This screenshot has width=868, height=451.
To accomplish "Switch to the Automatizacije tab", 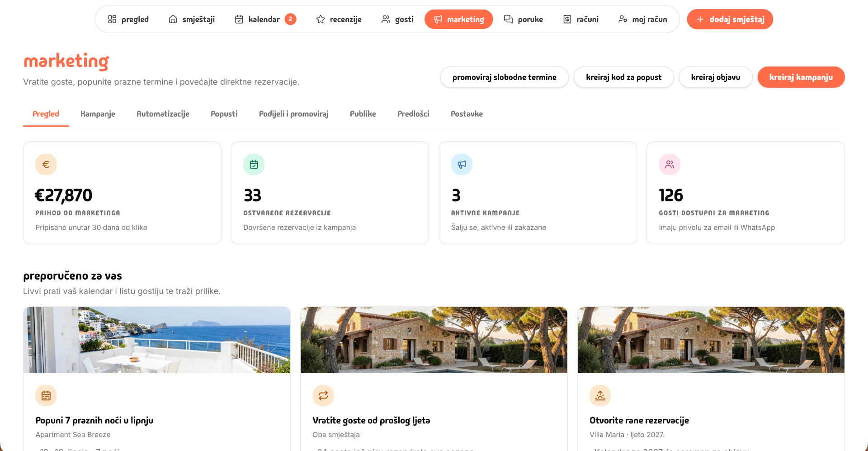I will (163, 114).
